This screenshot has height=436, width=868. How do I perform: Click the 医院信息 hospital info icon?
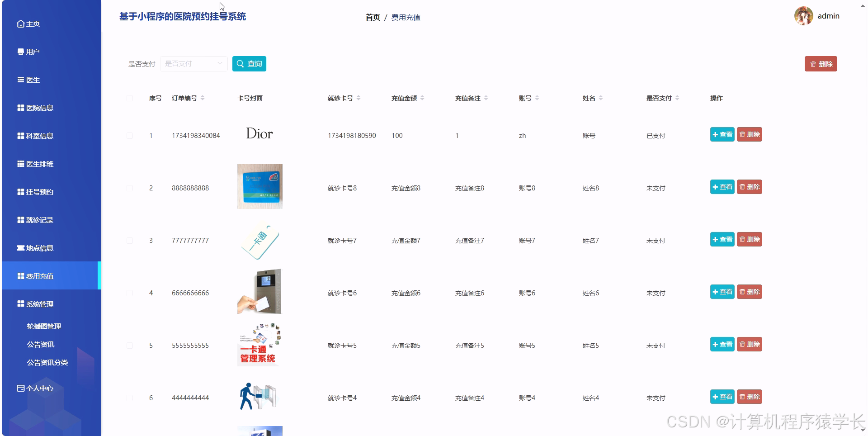point(20,108)
